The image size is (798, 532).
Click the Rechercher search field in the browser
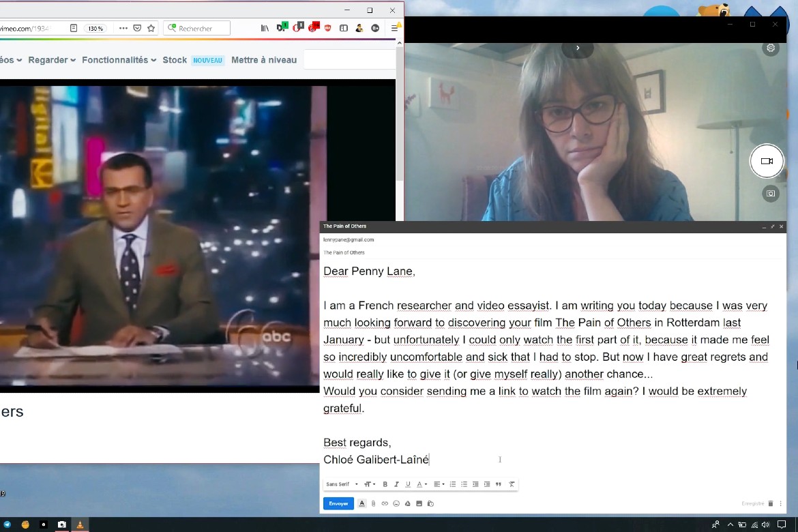point(198,29)
